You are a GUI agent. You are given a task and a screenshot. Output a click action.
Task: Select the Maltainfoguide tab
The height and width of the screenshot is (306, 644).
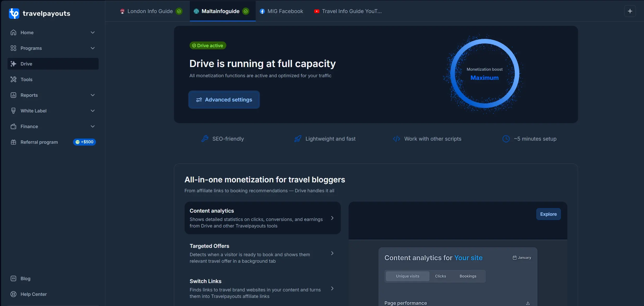pyautogui.click(x=223, y=11)
